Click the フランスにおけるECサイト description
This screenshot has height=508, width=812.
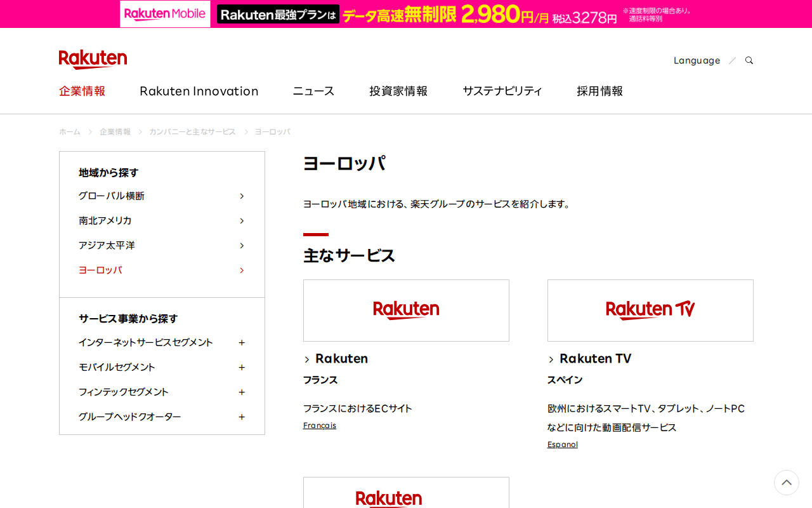click(x=358, y=408)
